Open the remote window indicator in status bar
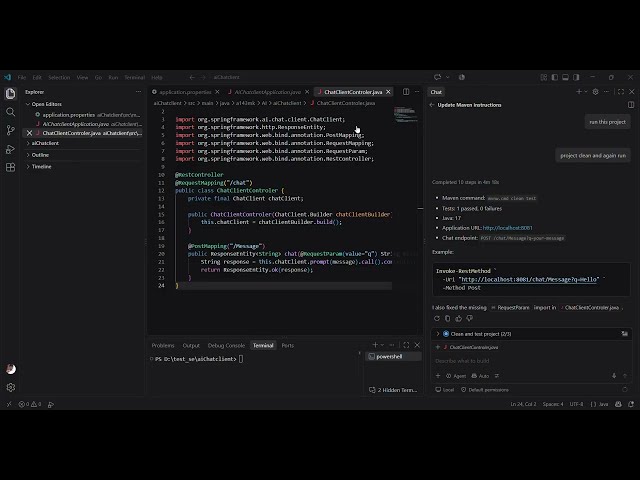The image size is (640, 480). (x=9, y=404)
